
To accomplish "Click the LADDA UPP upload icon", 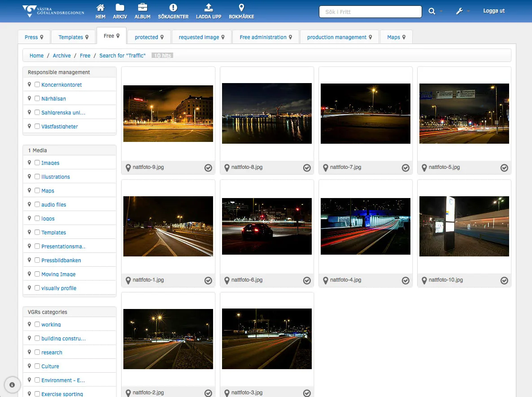I will click(x=209, y=8).
